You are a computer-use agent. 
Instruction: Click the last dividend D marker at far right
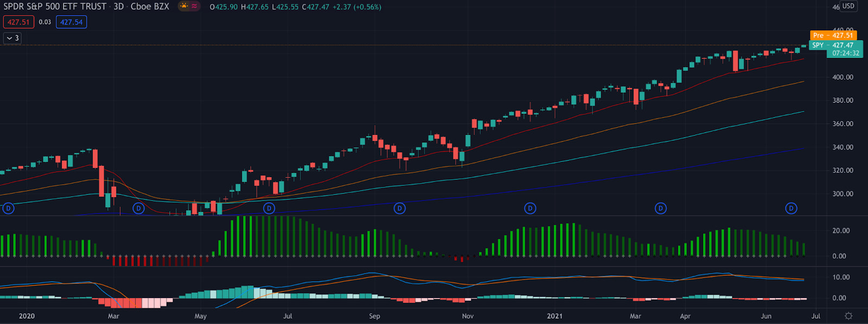(x=791, y=208)
